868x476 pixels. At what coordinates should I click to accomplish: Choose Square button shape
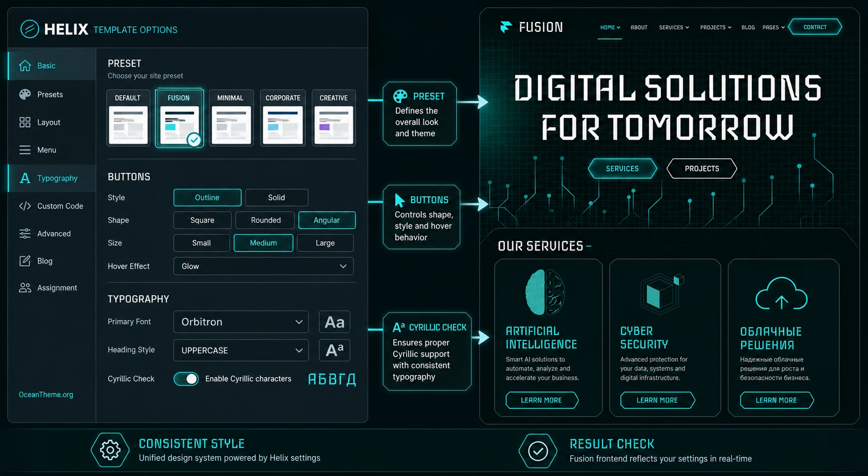tap(202, 220)
